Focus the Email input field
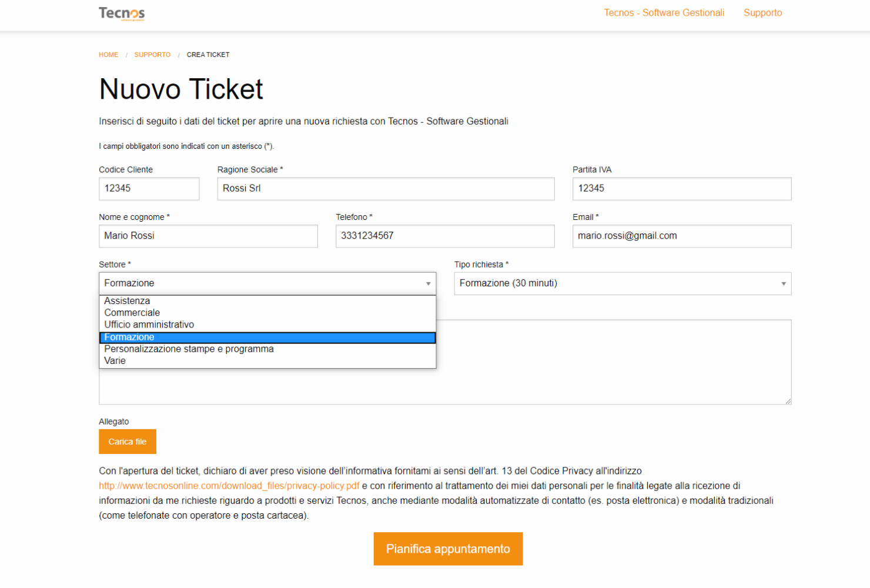 (x=682, y=236)
